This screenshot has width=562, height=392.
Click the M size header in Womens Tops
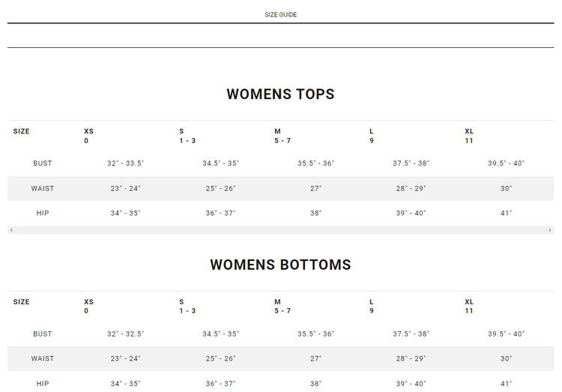pyautogui.click(x=282, y=136)
